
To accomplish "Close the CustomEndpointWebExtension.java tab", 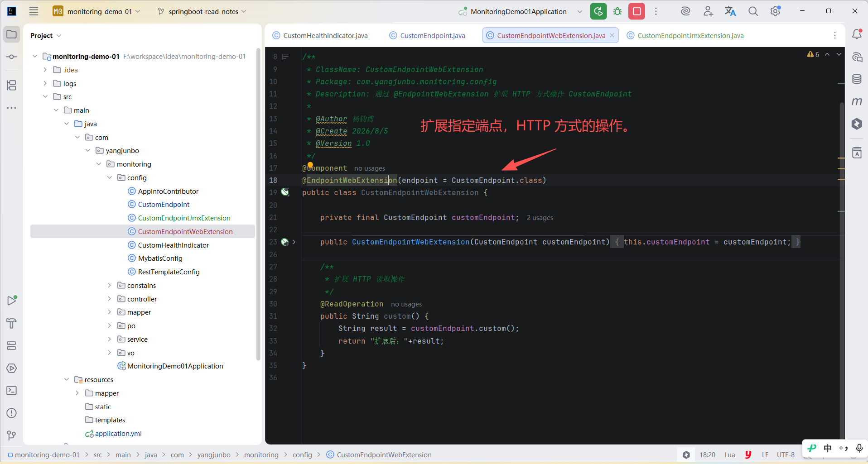I will [612, 35].
